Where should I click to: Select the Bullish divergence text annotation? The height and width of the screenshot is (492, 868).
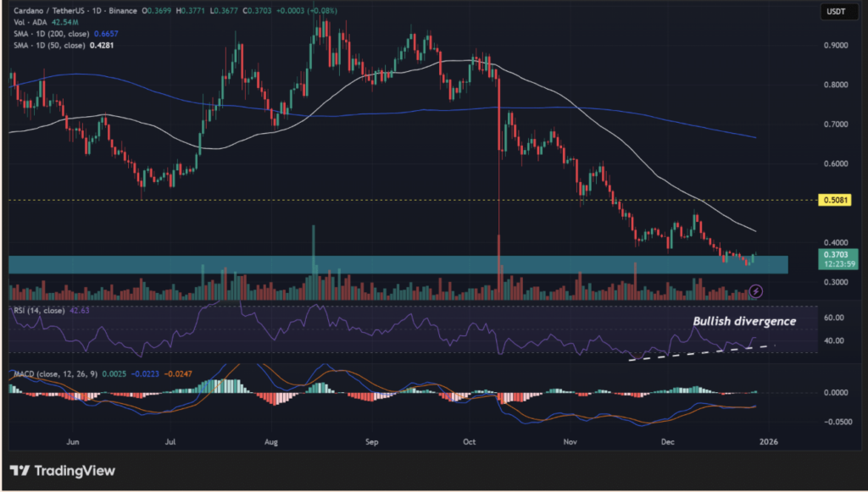pyautogui.click(x=744, y=322)
